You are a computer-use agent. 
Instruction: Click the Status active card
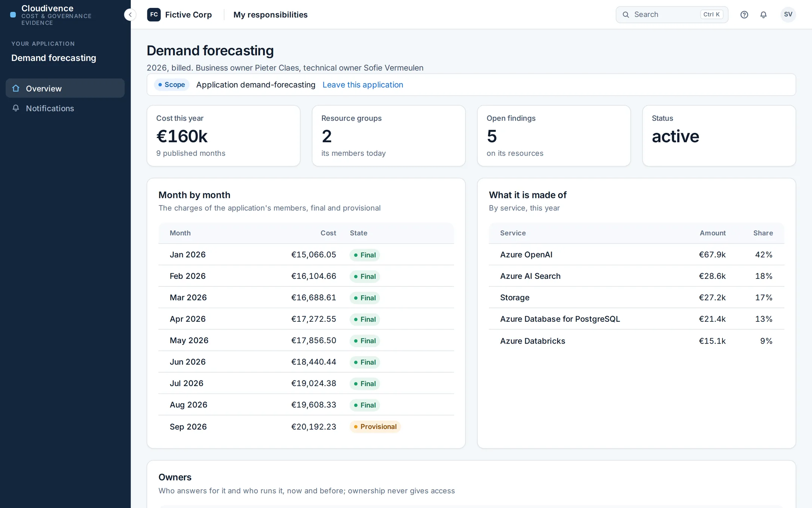[x=719, y=135]
